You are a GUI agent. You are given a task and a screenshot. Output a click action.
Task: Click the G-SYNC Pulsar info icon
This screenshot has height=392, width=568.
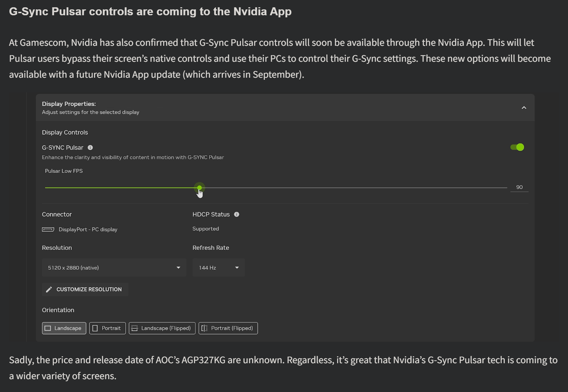click(x=90, y=147)
